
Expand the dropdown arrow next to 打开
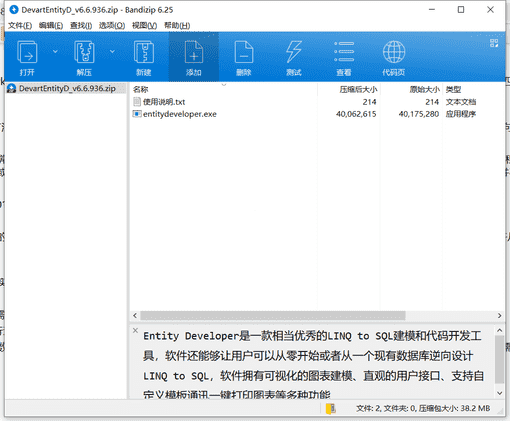coord(55,51)
